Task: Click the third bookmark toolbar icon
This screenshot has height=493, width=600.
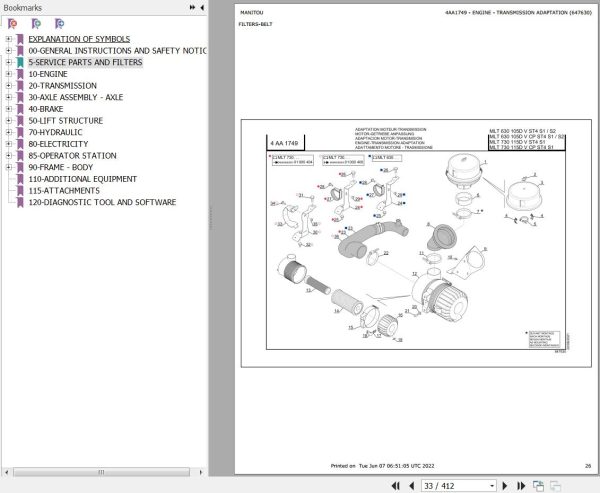Action: pyautogui.click(x=59, y=24)
